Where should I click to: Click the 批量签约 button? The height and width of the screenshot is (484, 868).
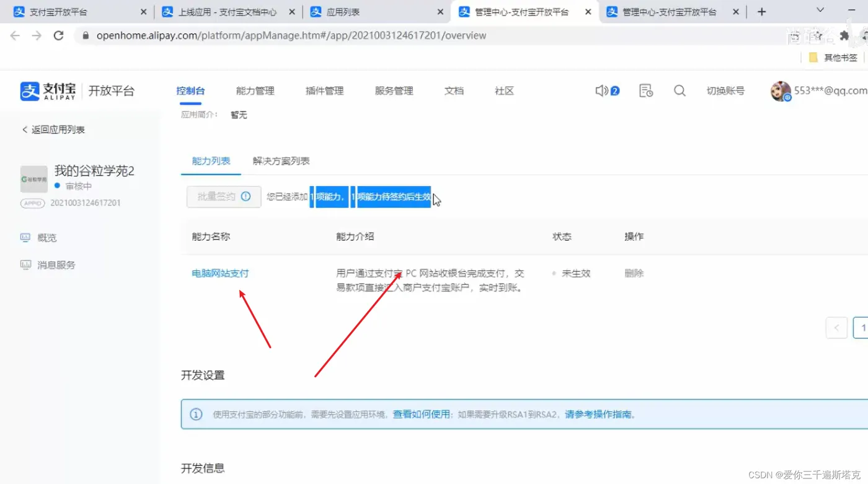click(224, 196)
